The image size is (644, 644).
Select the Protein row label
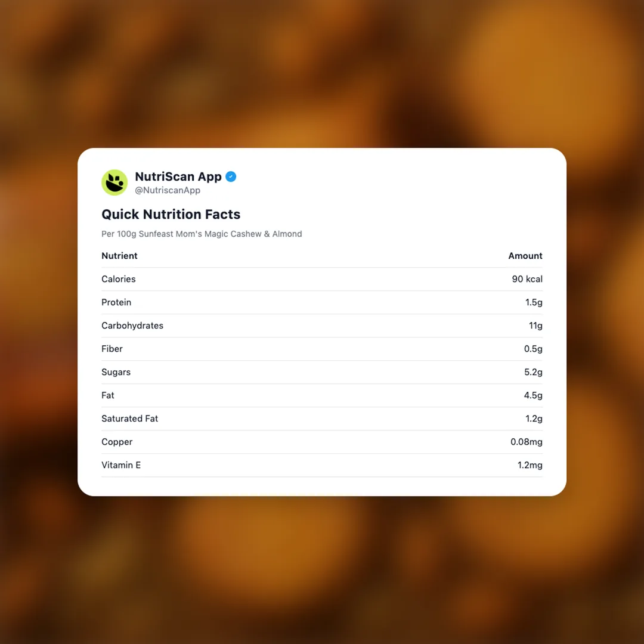[x=116, y=302]
